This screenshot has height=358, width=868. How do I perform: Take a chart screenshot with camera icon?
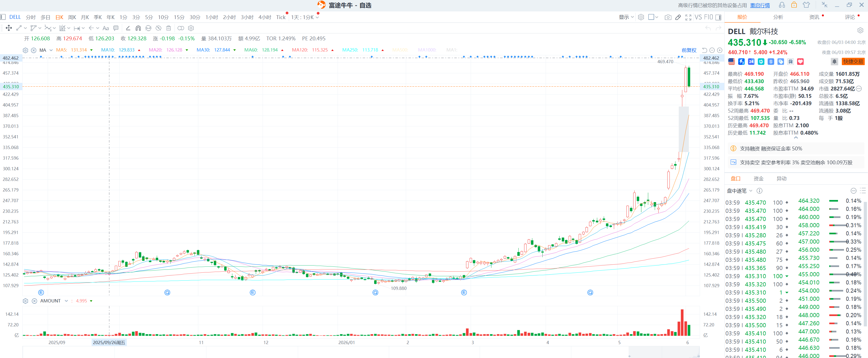668,17
